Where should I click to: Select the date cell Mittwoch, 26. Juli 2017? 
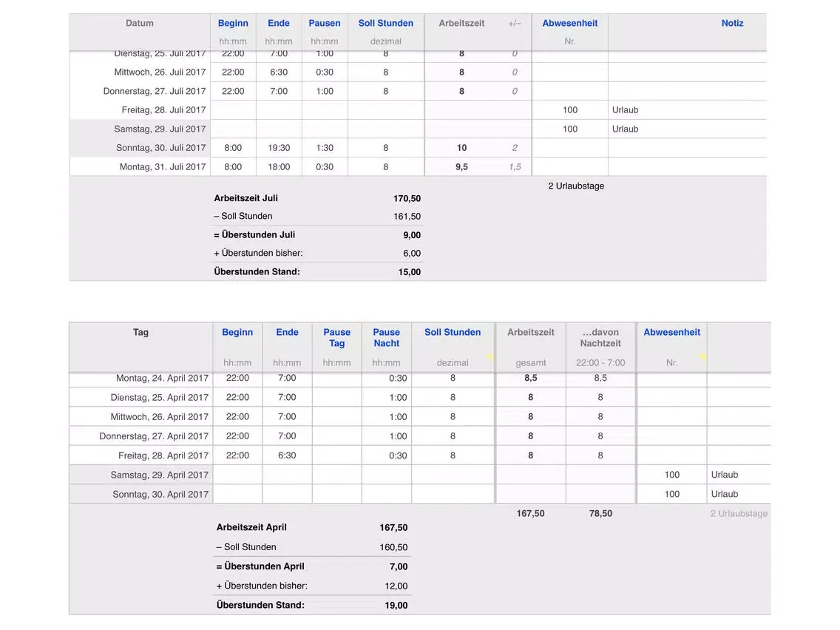pos(160,72)
